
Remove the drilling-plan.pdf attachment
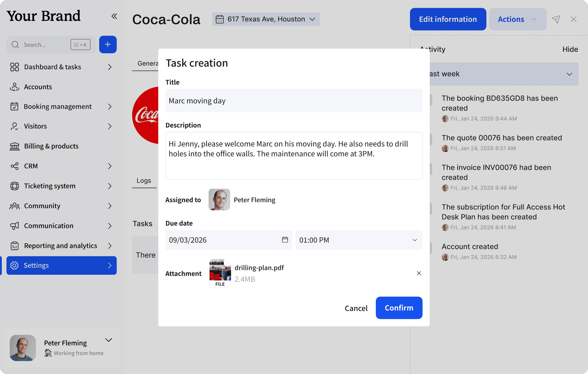[x=419, y=273]
